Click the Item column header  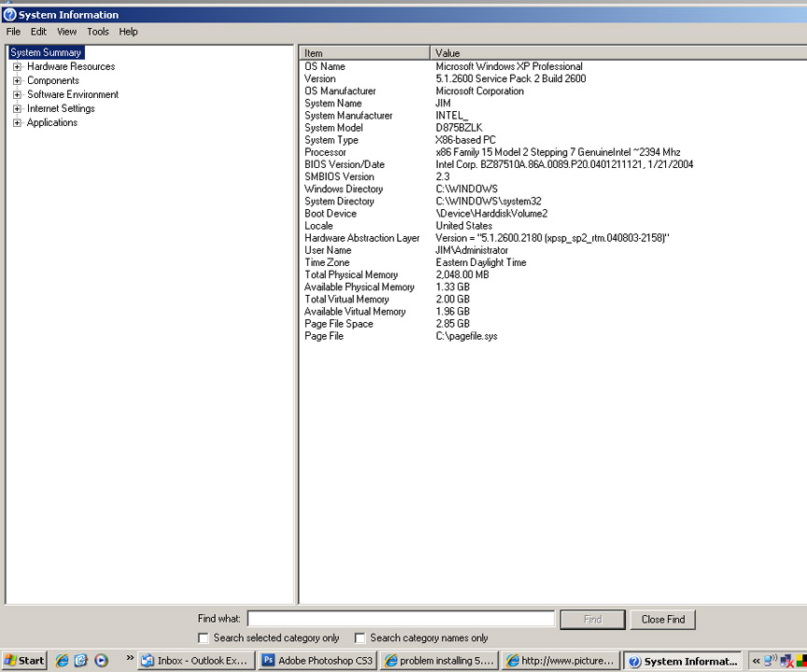(364, 53)
